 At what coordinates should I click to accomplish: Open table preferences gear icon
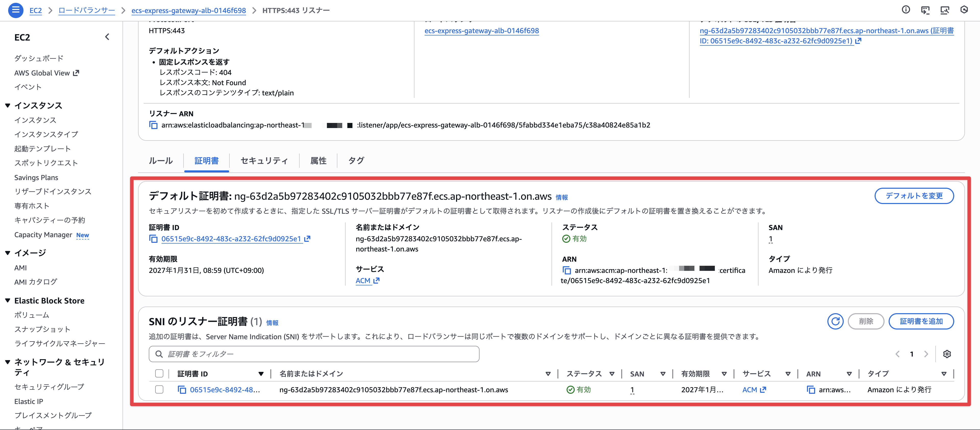pyautogui.click(x=947, y=354)
